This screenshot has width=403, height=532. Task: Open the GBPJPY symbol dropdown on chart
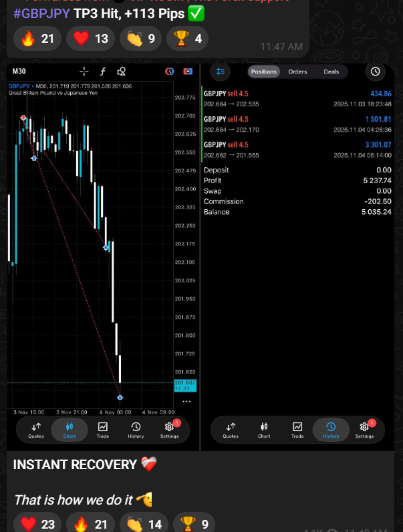coord(21,86)
